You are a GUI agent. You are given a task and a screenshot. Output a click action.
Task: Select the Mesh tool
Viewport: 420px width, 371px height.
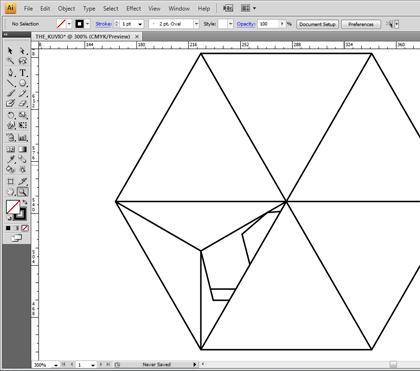(x=10, y=149)
